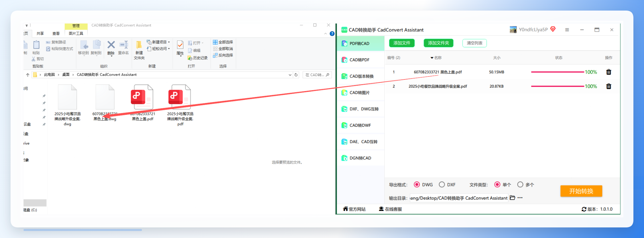This screenshot has height=238, width=644.
Task: Start conversion with 开始转换 button
Action: (x=581, y=191)
